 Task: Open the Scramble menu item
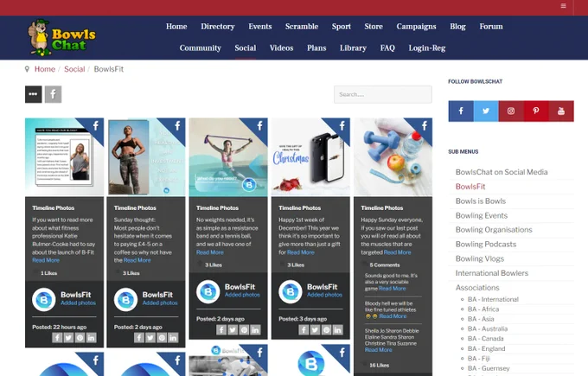[302, 27]
